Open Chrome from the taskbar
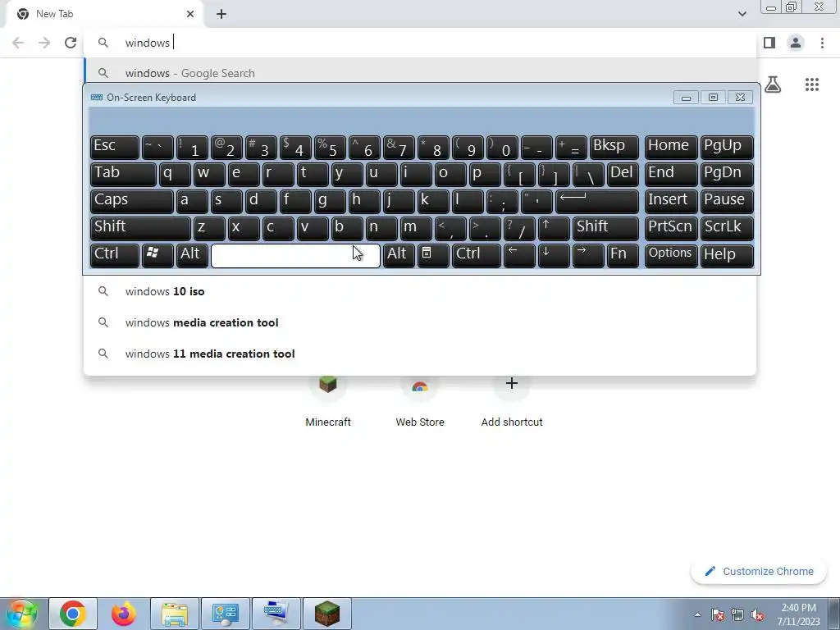 73,614
